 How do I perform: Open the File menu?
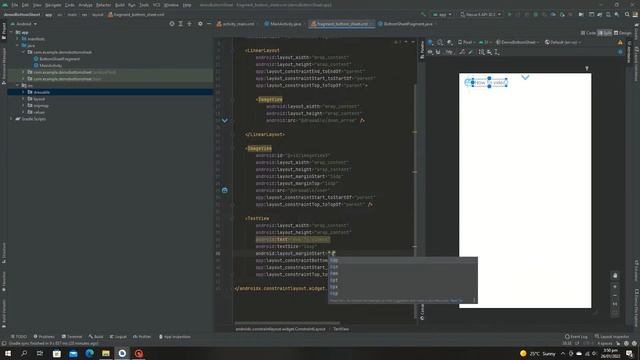pos(15,5)
